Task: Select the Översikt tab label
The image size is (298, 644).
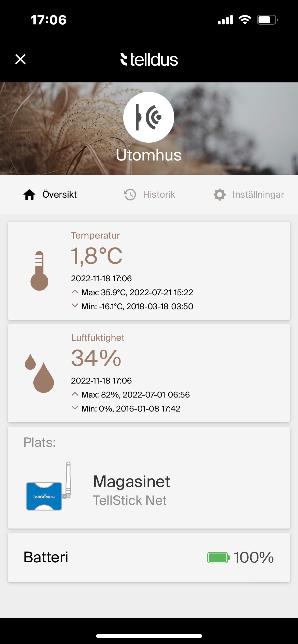Action: 59,195
